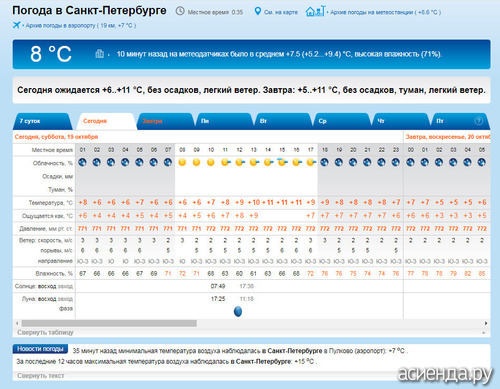This screenshot has width=500, height=389.
Task: Switch to the 'Завтра' tab
Action: click(x=165, y=121)
